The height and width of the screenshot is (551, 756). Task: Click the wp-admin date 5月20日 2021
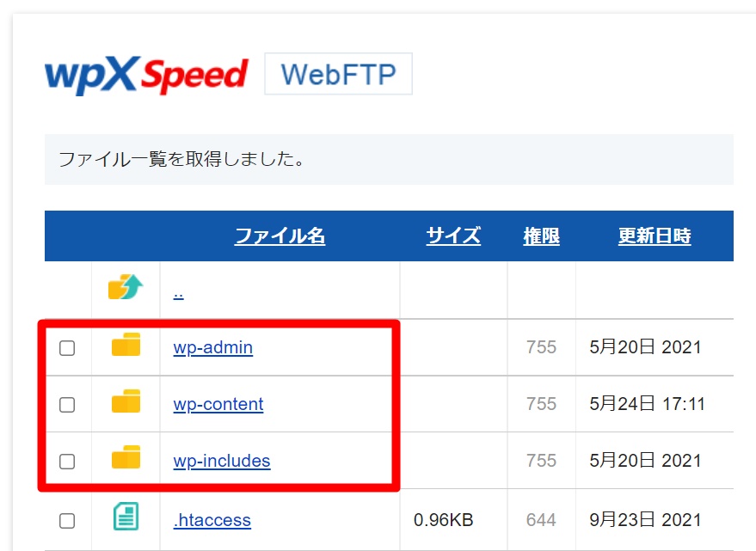click(x=645, y=347)
